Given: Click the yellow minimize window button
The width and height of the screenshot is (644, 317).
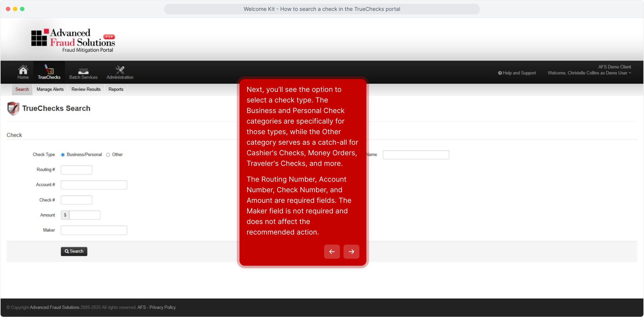Looking at the screenshot, I should click(x=15, y=9).
